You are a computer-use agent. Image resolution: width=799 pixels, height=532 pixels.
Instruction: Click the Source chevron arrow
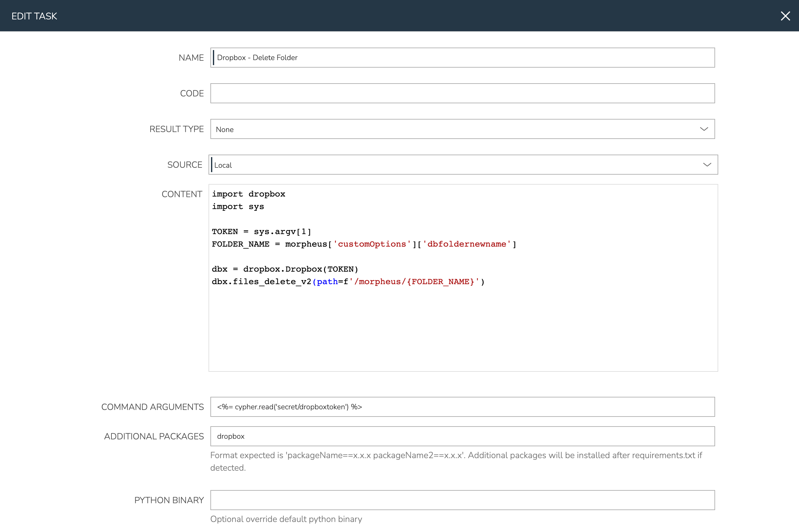point(707,165)
